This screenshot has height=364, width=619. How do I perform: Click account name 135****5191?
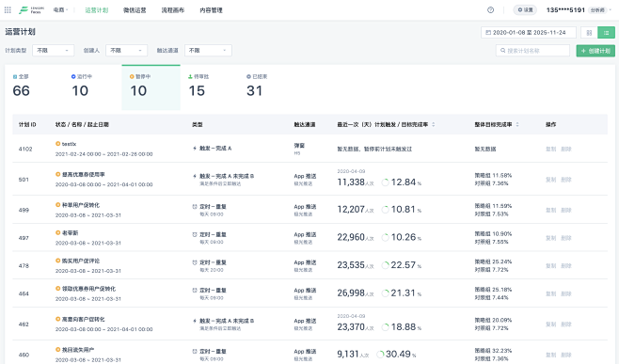pyautogui.click(x=565, y=10)
